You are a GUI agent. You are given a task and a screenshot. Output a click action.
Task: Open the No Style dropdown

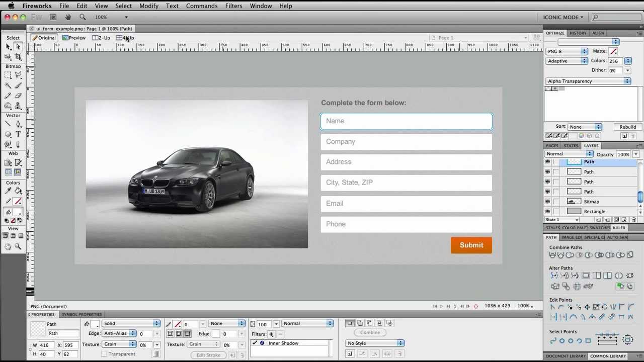375,343
